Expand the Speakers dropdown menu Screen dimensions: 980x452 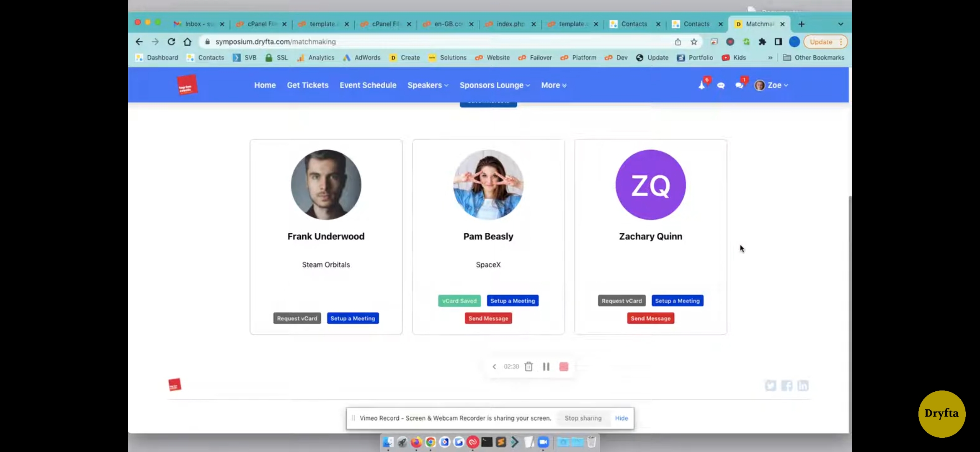tap(428, 85)
